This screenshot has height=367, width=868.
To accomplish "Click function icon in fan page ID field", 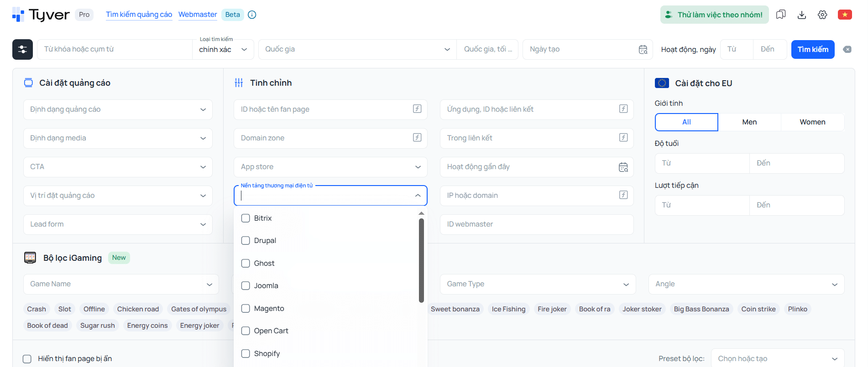I will pos(417,109).
